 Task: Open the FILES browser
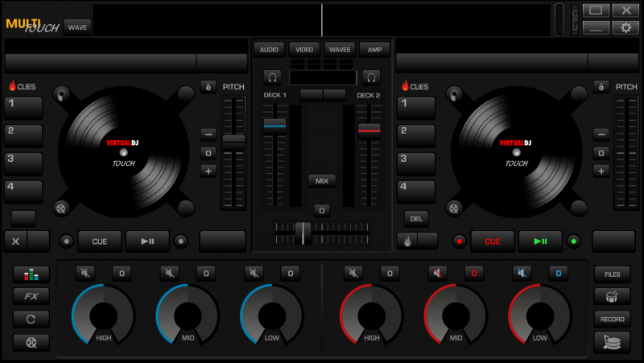(x=612, y=274)
